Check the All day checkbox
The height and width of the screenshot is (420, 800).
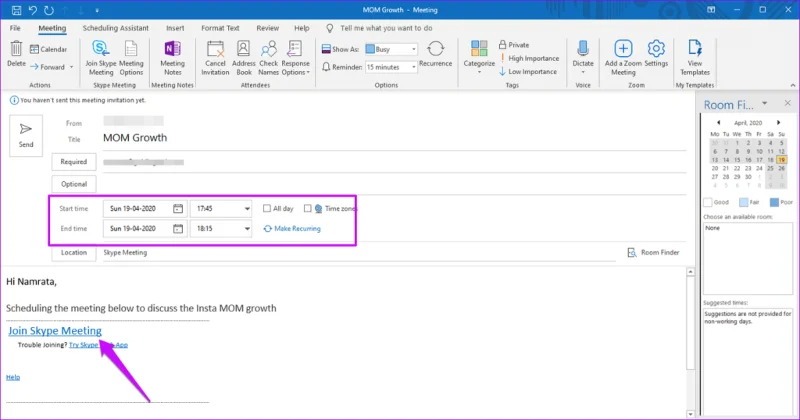tap(267, 208)
